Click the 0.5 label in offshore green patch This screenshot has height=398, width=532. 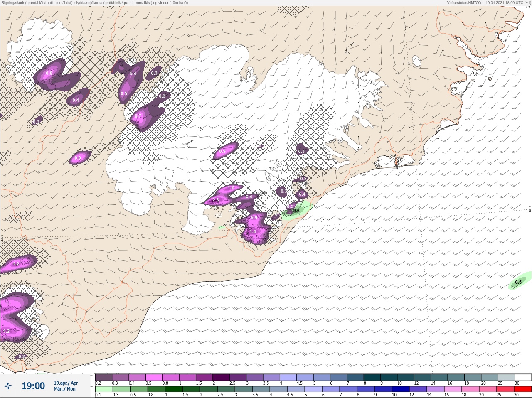(518, 283)
